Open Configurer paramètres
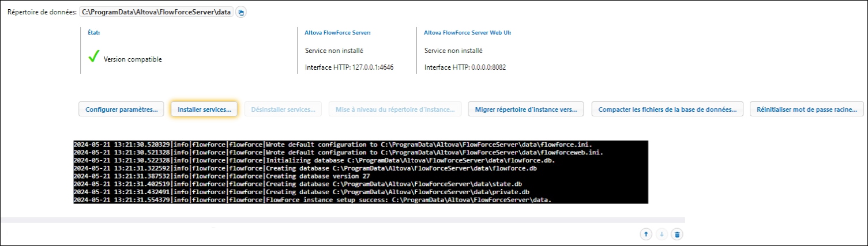868x246 pixels. pyautogui.click(x=121, y=109)
